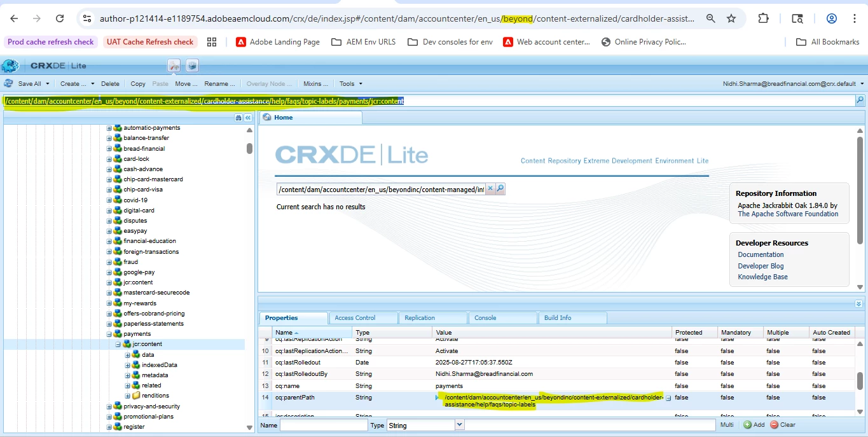Switch to the Access Control tab
Viewport: 868px width, 437px height.
(363, 318)
